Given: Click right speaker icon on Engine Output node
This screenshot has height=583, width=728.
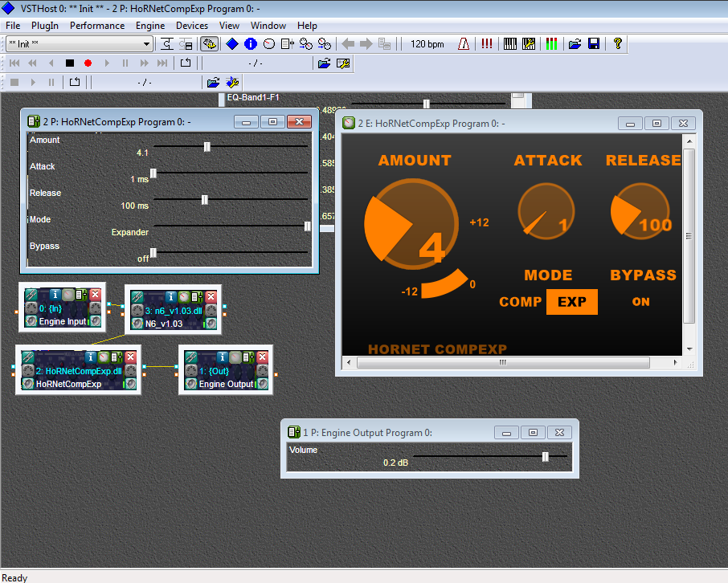Looking at the screenshot, I should tap(262, 383).
